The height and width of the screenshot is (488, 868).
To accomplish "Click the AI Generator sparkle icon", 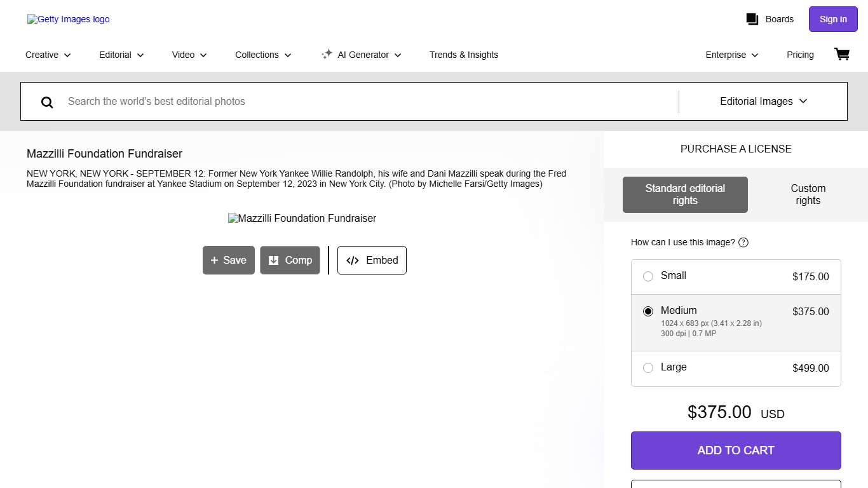I will coord(327,55).
